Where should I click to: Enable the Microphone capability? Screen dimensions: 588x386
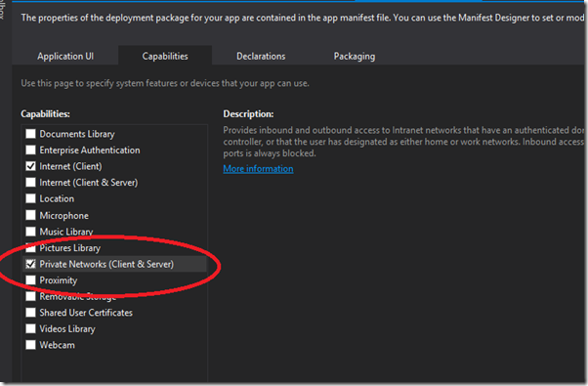[30, 215]
